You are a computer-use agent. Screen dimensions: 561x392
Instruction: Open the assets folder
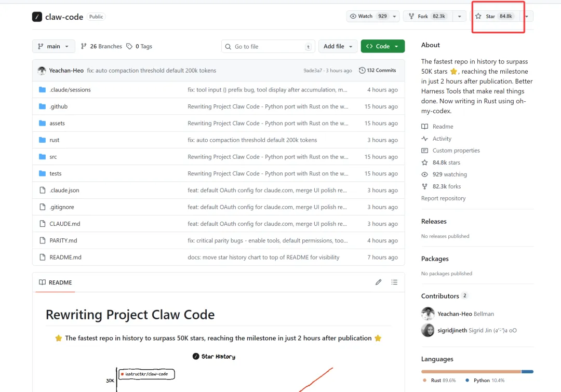click(x=57, y=123)
